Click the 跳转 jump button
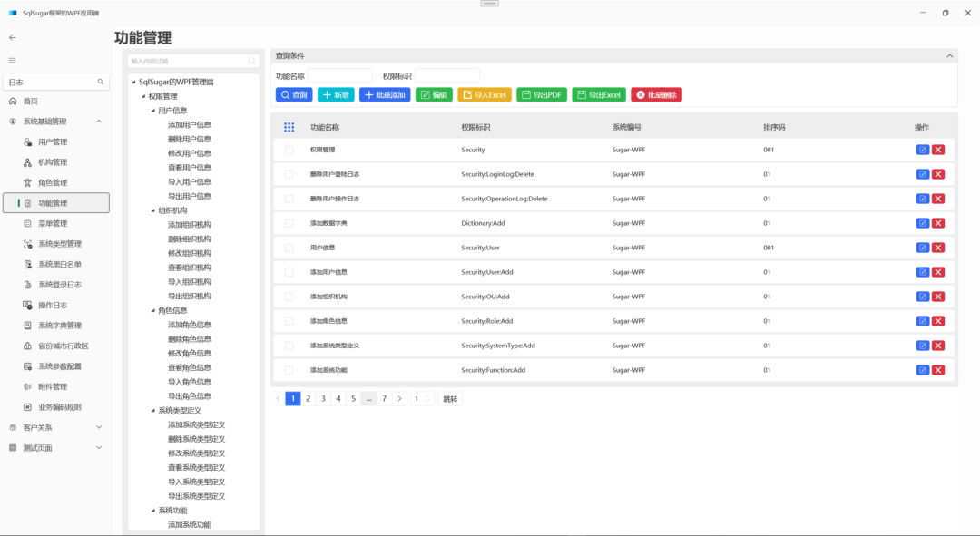The height and width of the screenshot is (536, 980). pos(450,398)
